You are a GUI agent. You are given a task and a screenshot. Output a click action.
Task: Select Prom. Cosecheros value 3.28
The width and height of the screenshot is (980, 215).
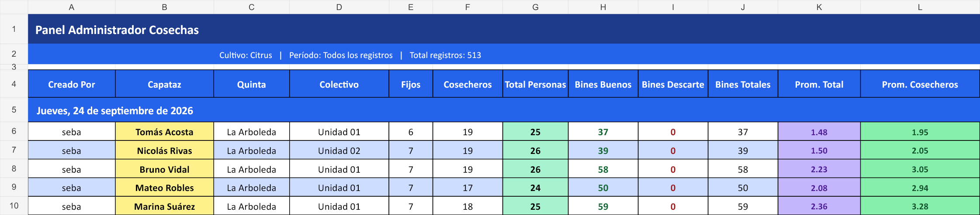click(920, 206)
